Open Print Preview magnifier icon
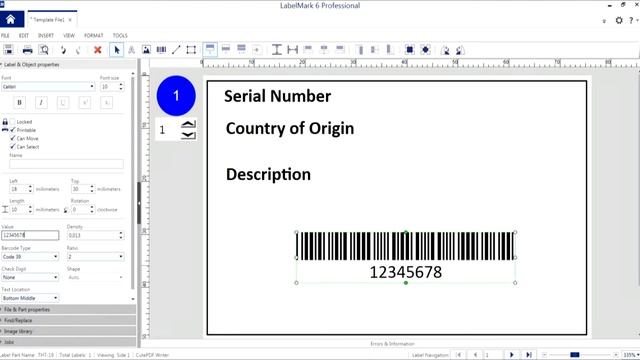Image resolution: width=640 pixels, height=360 pixels. 44,50
